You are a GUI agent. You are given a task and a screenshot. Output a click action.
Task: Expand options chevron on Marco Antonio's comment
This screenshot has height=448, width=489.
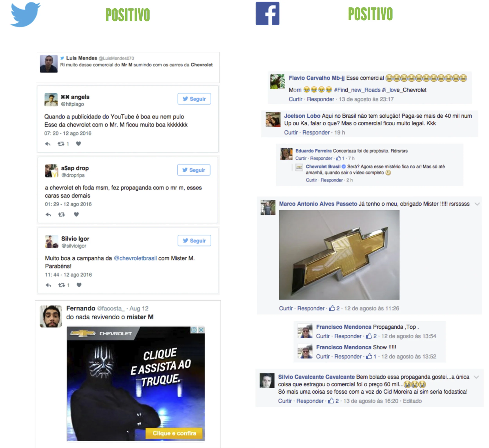477,204
